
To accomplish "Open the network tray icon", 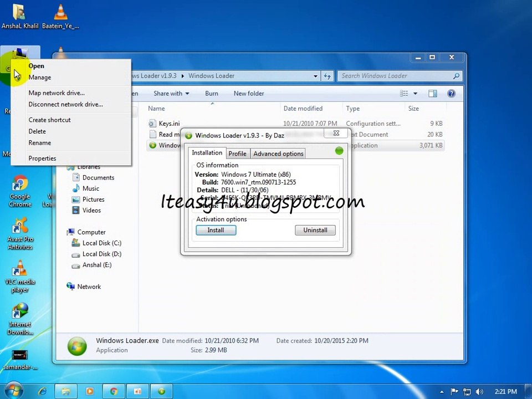I will [467, 392].
